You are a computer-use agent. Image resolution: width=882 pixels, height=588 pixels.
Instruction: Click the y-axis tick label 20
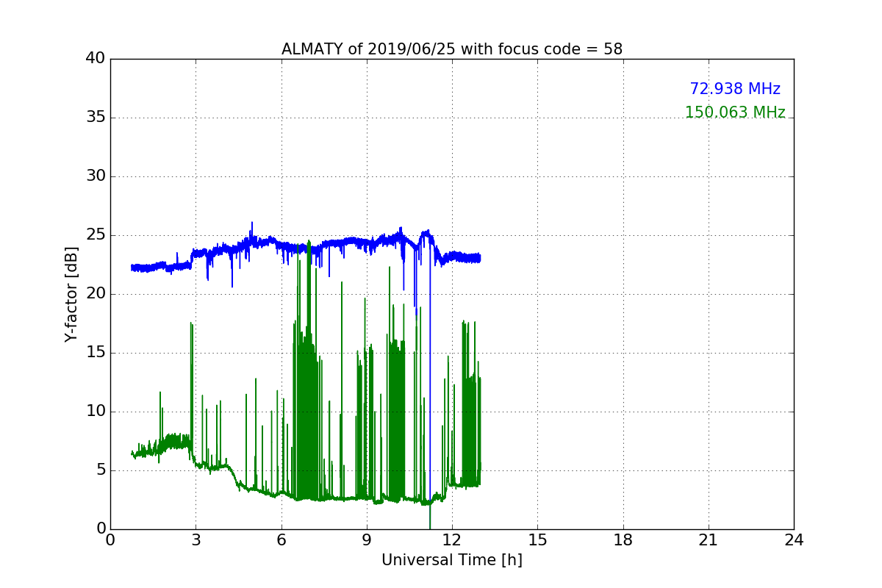point(96,294)
